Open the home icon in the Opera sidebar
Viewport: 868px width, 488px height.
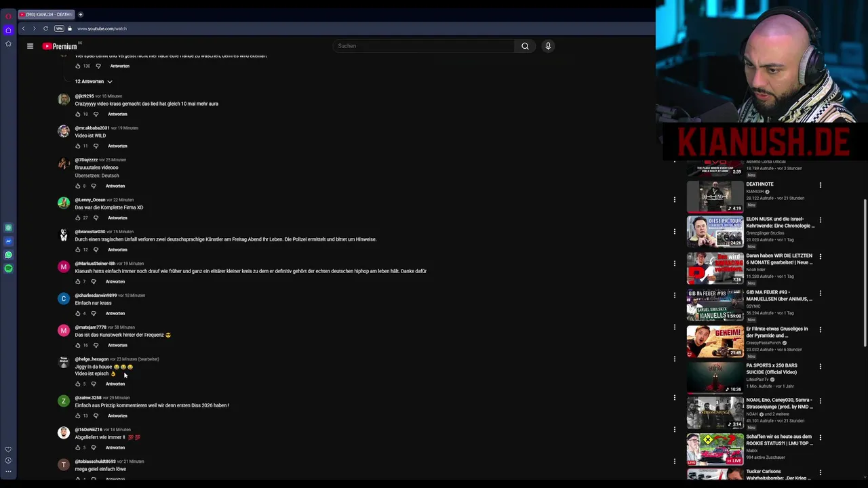pos(8,30)
